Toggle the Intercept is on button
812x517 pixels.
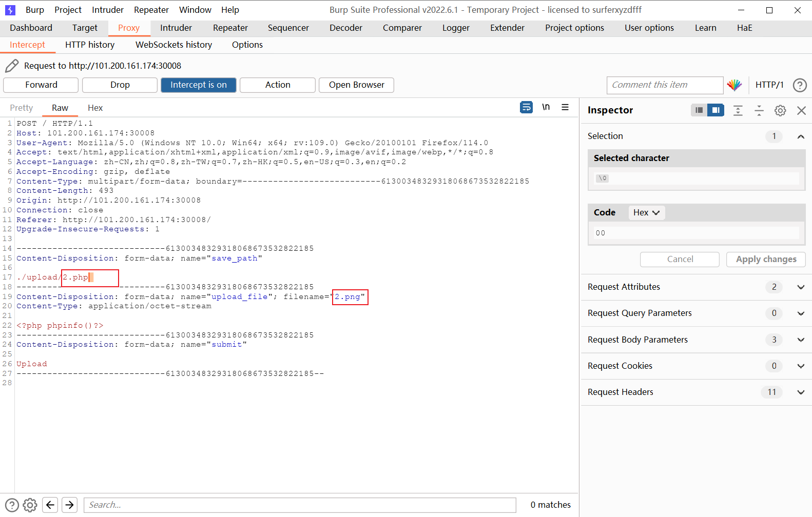point(199,85)
